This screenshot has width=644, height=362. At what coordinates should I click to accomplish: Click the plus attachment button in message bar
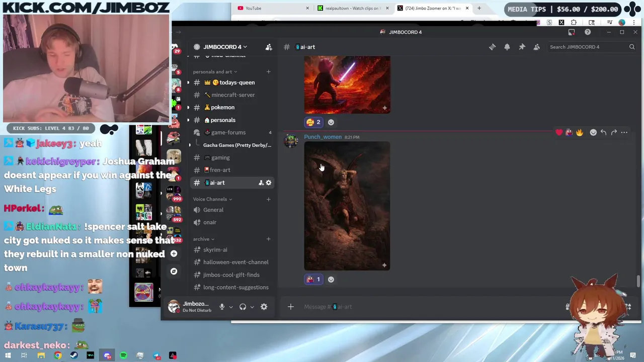[290, 307]
